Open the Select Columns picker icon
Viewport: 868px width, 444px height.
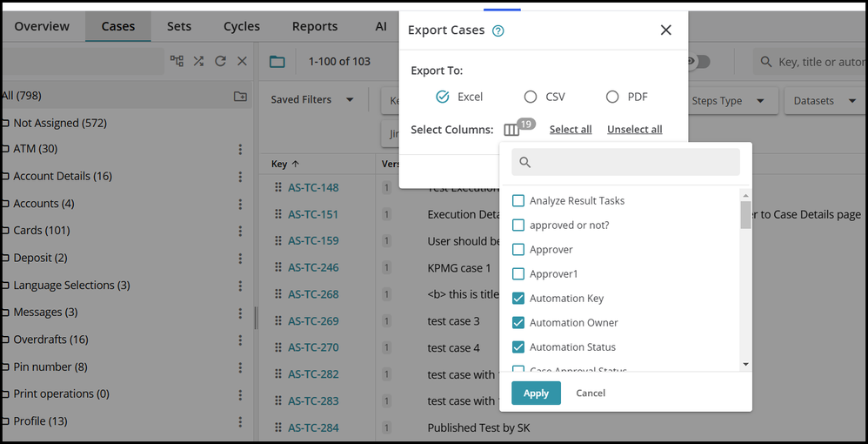pyautogui.click(x=511, y=130)
